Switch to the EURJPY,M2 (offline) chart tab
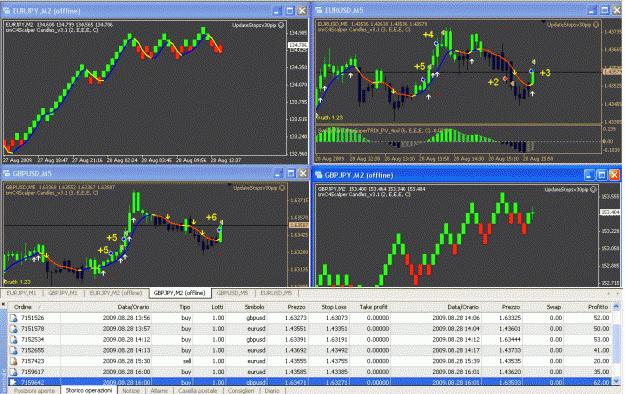Screen dimensions: 625x394 click(116, 293)
